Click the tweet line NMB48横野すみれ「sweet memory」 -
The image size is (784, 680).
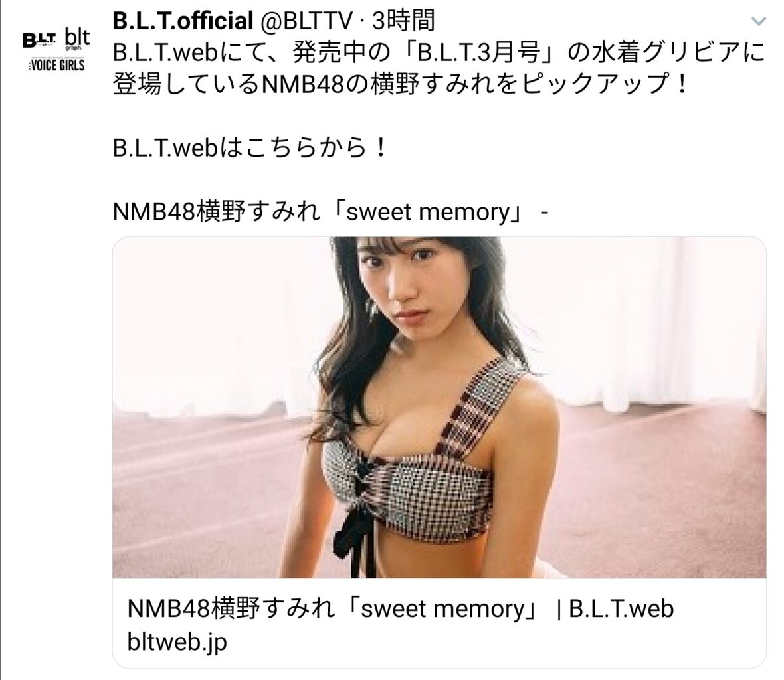tap(330, 212)
